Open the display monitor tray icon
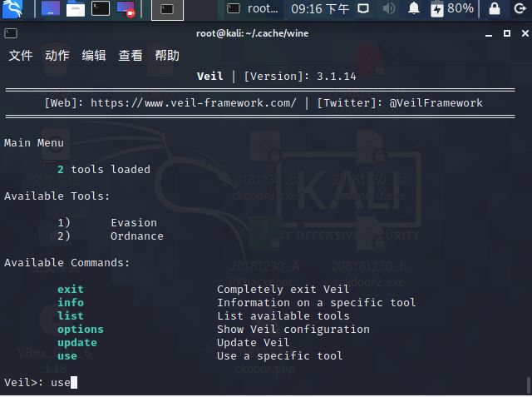Viewport: 532px width, 397px height. 363,8
